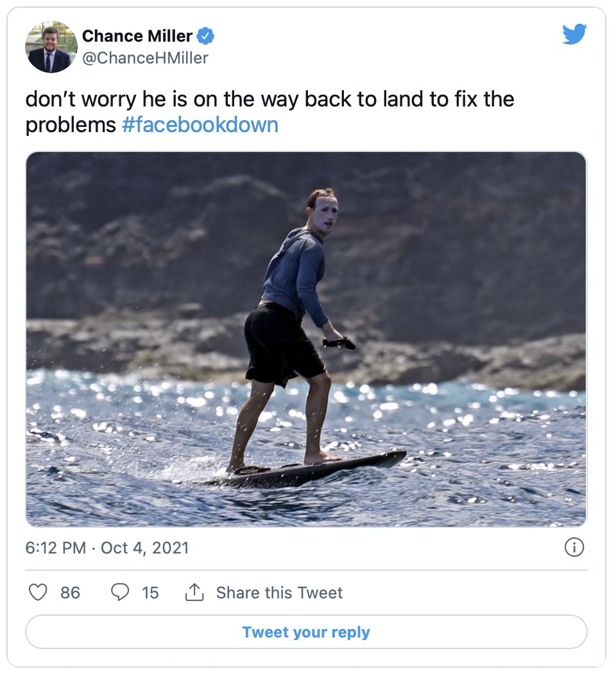Click the reply speech bubble icon
Screen dimensions: 616x676
(120, 592)
